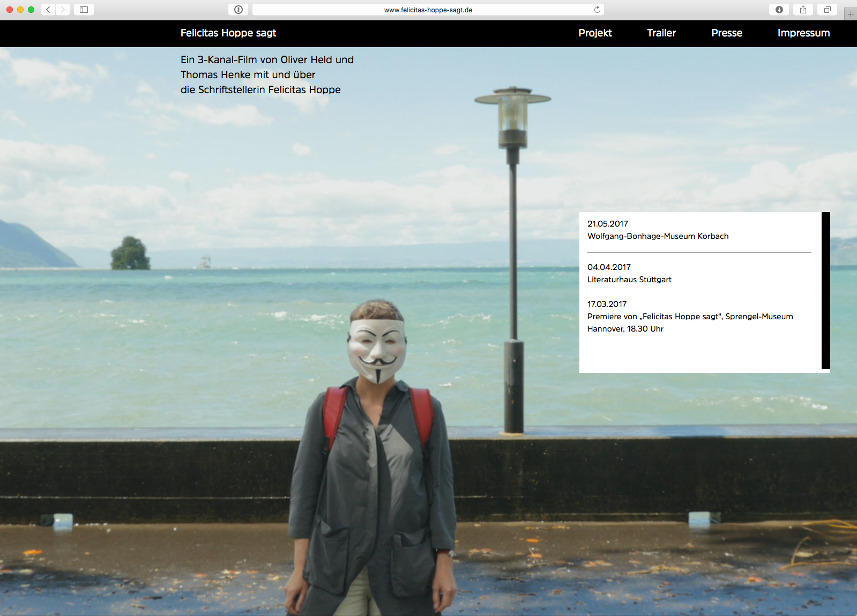
Task: Open the Reader/privacy icon beside address bar
Action: click(x=239, y=10)
